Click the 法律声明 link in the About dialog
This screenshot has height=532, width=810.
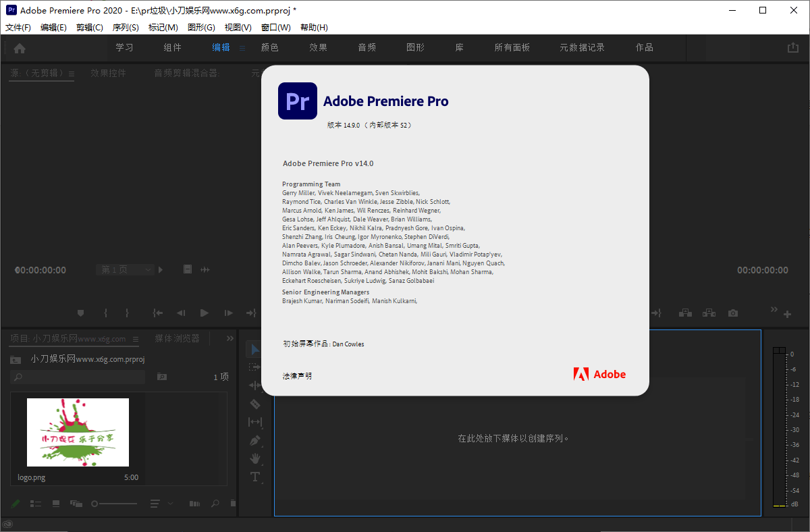click(297, 376)
